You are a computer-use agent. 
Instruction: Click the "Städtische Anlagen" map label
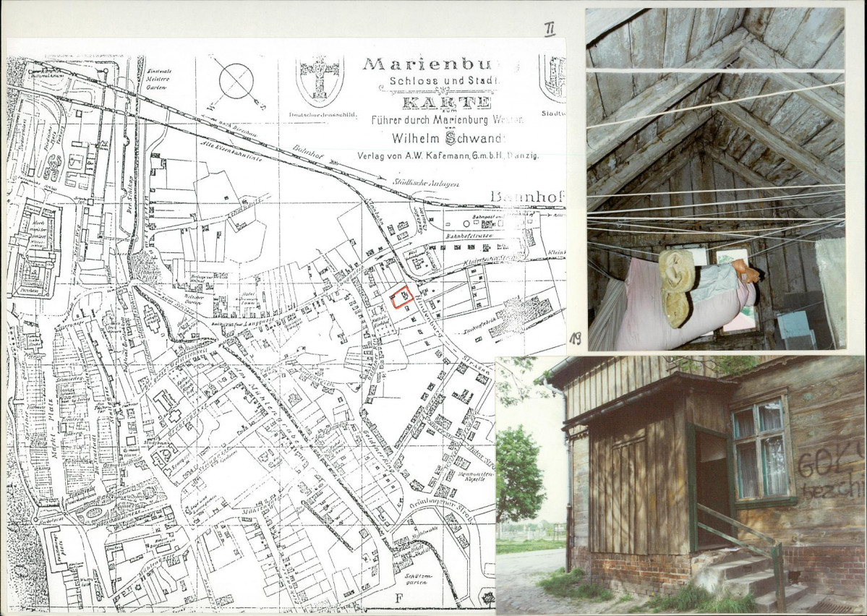(x=424, y=182)
